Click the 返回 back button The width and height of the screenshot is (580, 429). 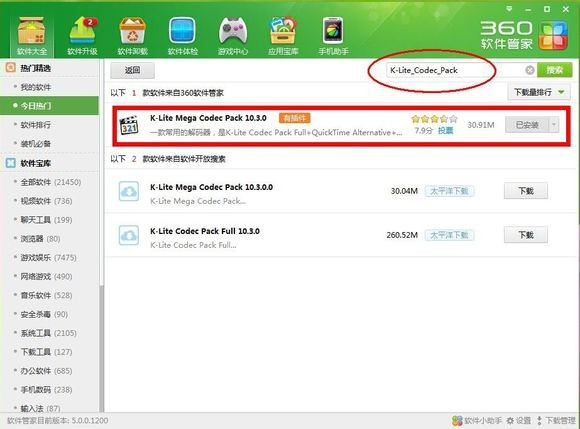(132, 70)
